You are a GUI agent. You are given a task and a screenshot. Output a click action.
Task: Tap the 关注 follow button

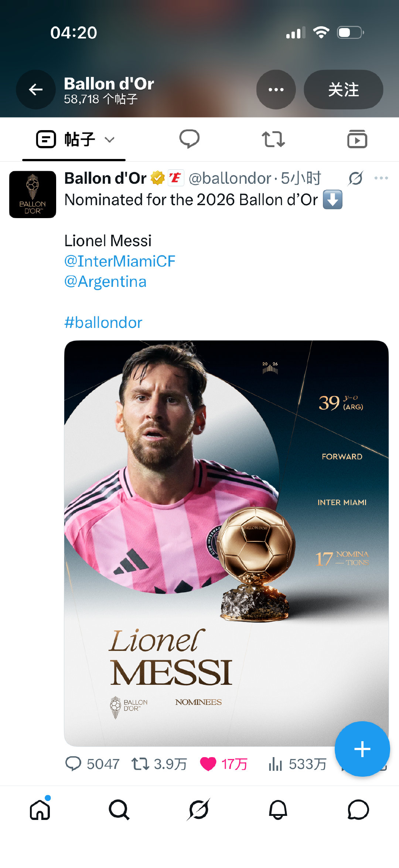coord(343,89)
